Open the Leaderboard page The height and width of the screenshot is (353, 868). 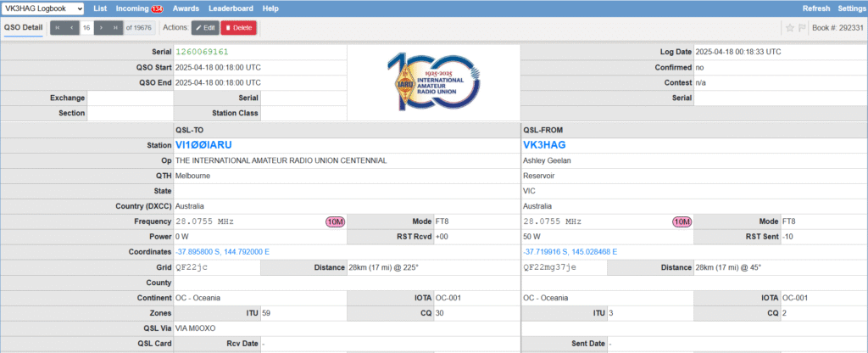click(231, 8)
